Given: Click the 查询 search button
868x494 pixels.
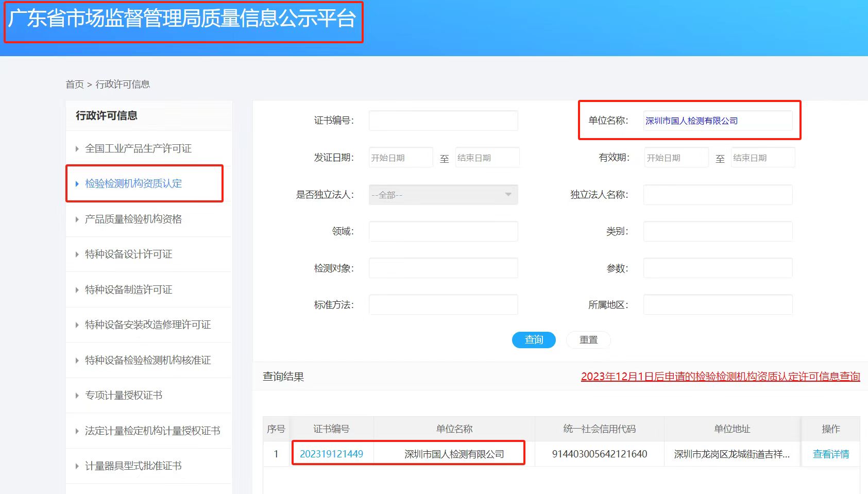Looking at the screenshot, I should 534,340.
